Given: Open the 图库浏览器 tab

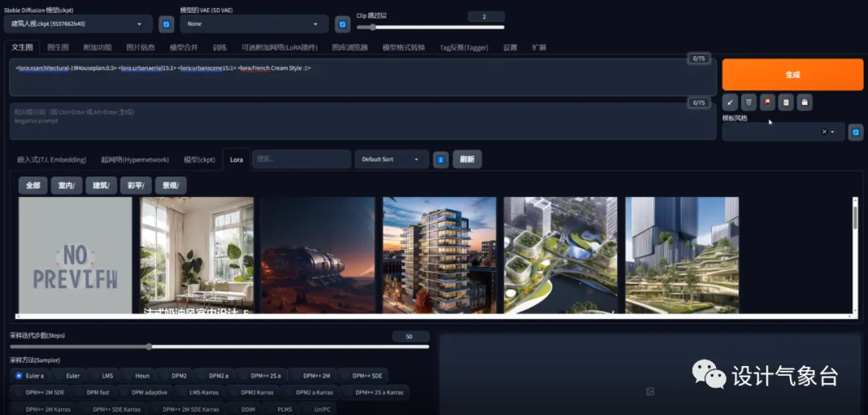Looking at the screenshot, I should (350, 47).
